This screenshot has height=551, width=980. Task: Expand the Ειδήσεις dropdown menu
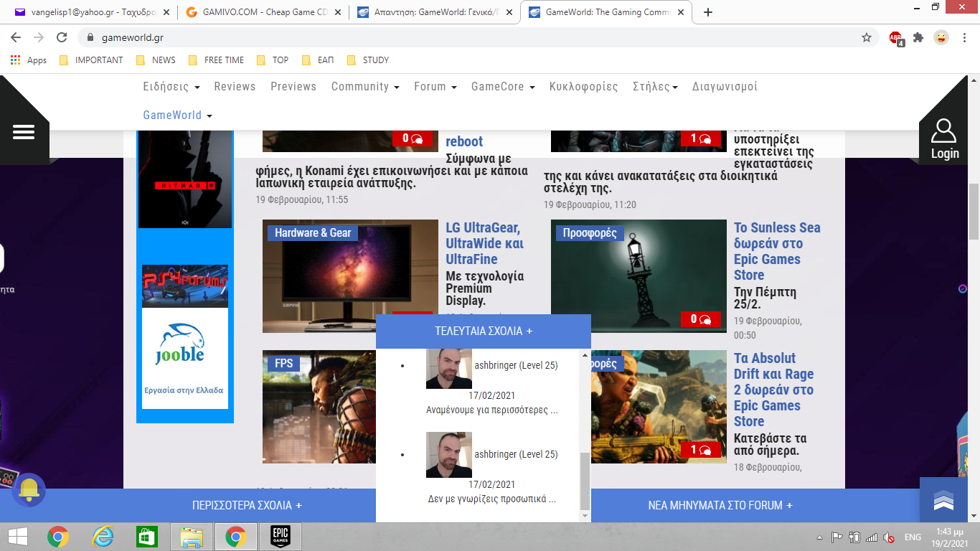pyautogui.click(x=171, y=87)
